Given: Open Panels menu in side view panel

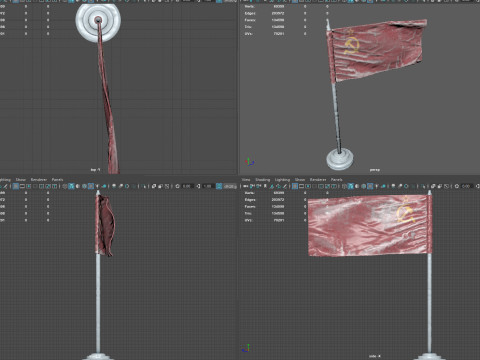Looking at the screenshot, I should [337, 179].
